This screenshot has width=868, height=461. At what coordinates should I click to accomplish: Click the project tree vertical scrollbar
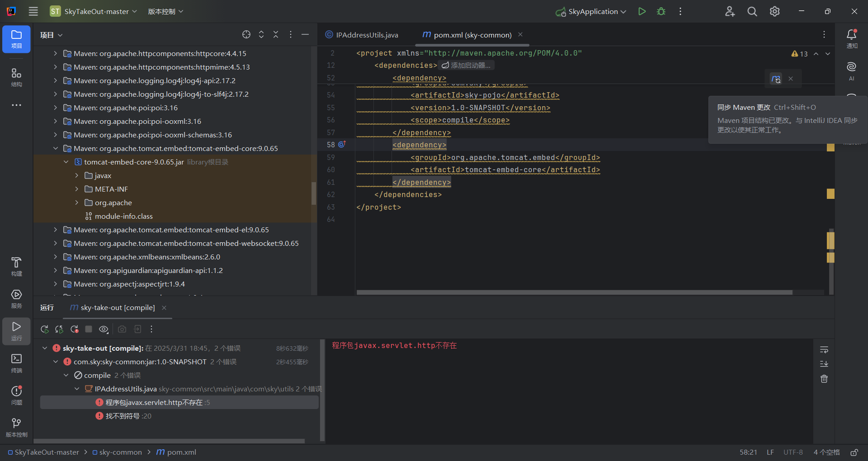314,193
